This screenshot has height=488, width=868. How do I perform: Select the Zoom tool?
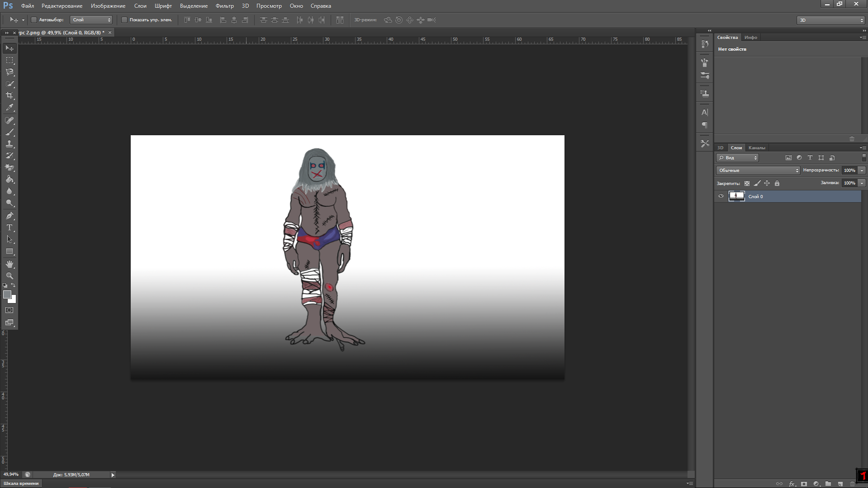(9, 276)
